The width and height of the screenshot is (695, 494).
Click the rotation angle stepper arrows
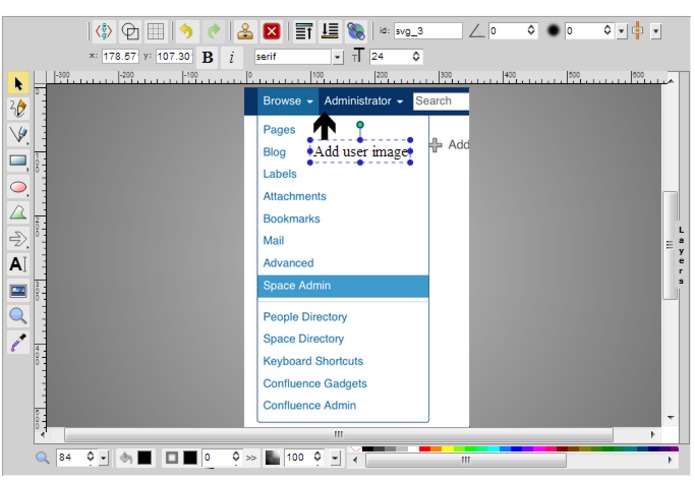pyautogui.click(x=531, y=31)
